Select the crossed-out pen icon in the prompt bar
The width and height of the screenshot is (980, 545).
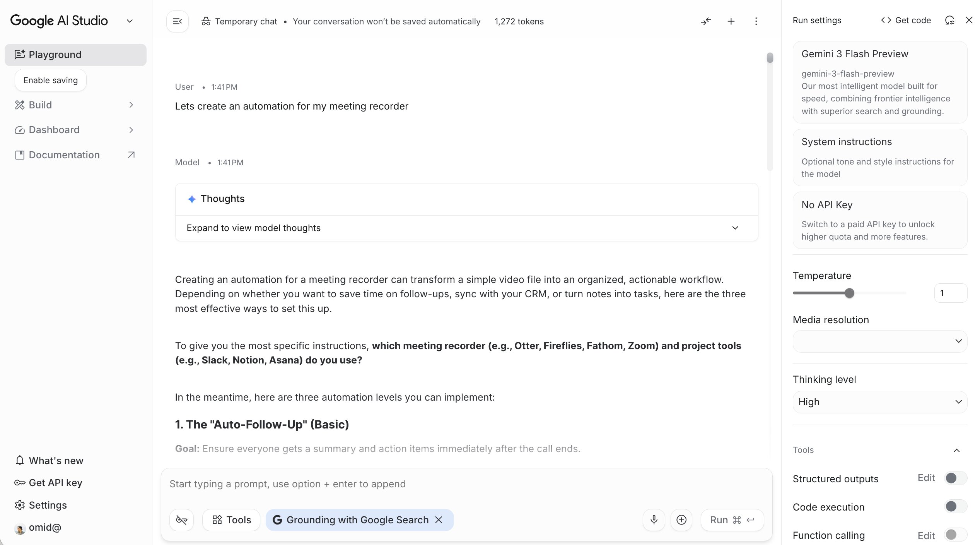pos(181,520)
